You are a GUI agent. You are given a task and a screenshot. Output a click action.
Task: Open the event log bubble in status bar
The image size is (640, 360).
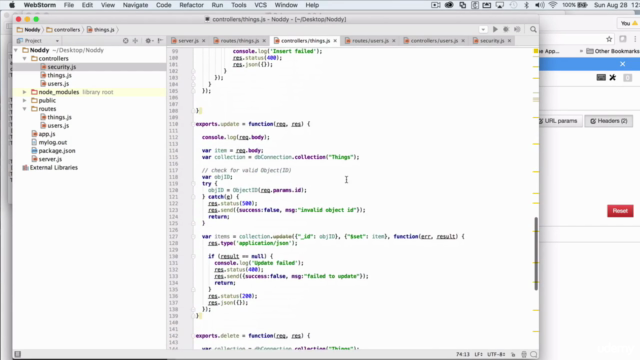tap(533, 354)
